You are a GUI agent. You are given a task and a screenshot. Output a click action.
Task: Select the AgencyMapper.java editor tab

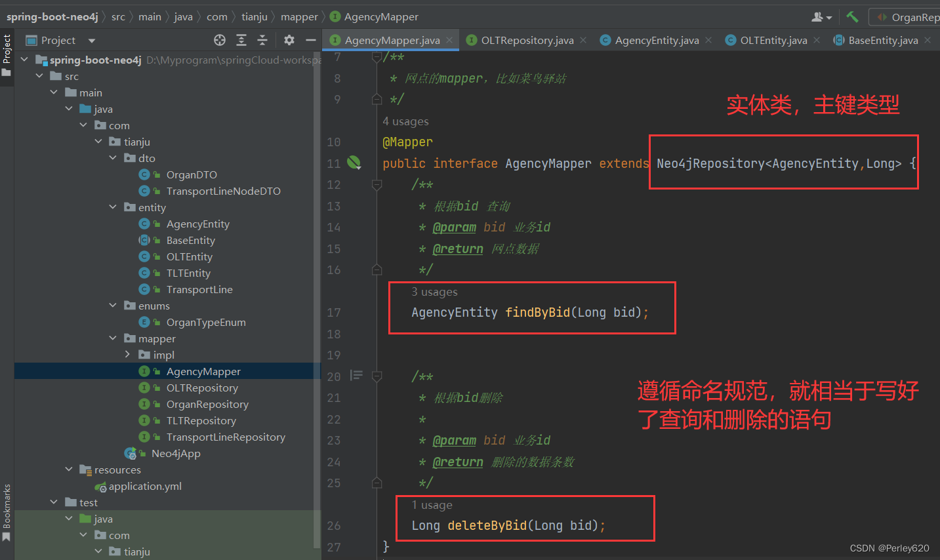click(392, 40)
